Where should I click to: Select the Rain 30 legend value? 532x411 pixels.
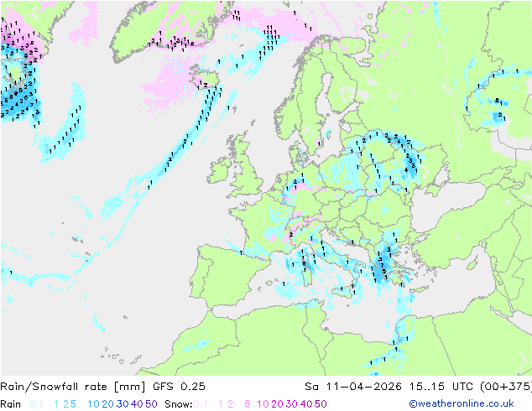coord(123,404)
